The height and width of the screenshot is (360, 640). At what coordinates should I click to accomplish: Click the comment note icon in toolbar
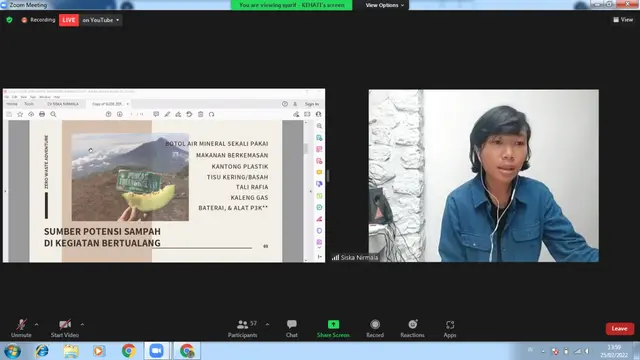(x=156, y=114)
